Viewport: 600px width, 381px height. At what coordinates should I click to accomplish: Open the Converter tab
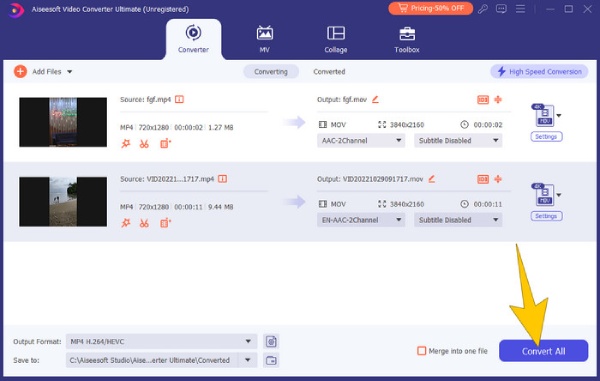(193, 39)
